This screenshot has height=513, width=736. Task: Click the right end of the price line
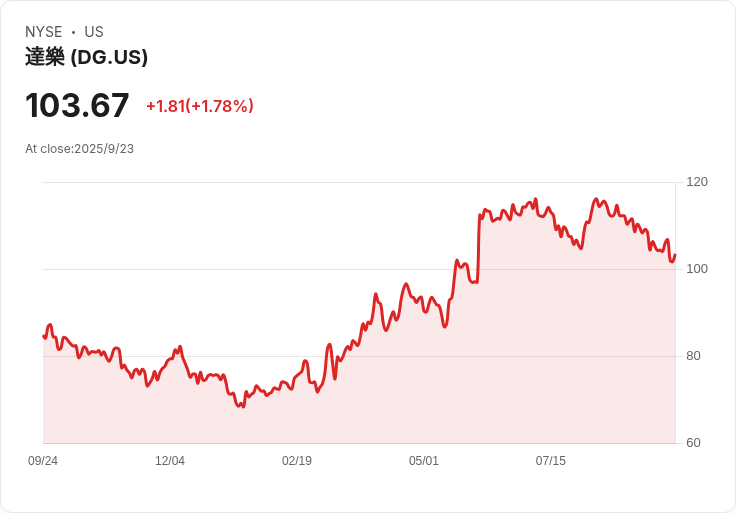[x=675, y=254]
